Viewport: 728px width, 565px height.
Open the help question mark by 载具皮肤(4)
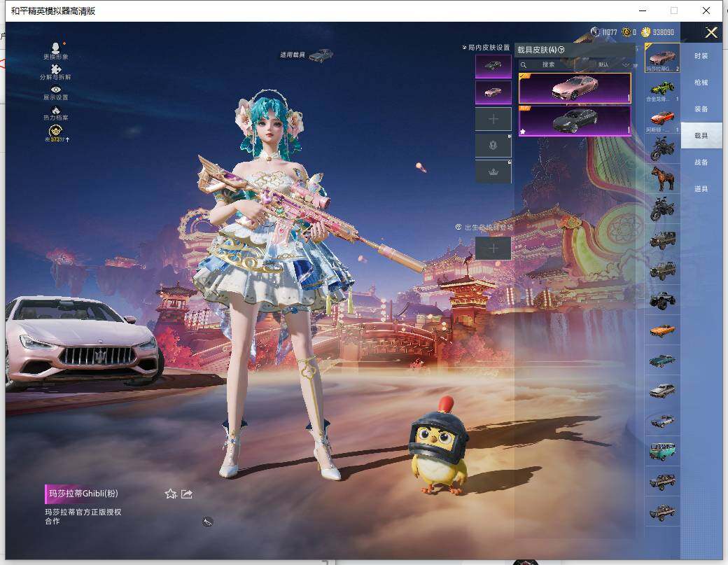pos(561,50)
